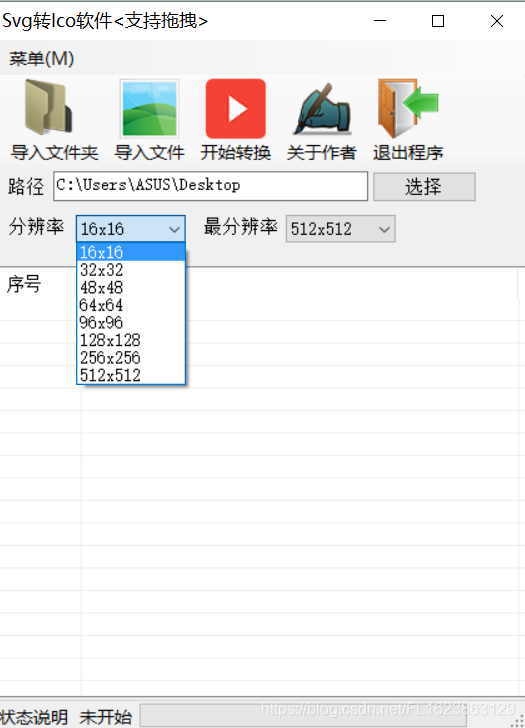Select 64x64 in the resolution list
Screen dimensions: 525x728
tap(131, 305)
